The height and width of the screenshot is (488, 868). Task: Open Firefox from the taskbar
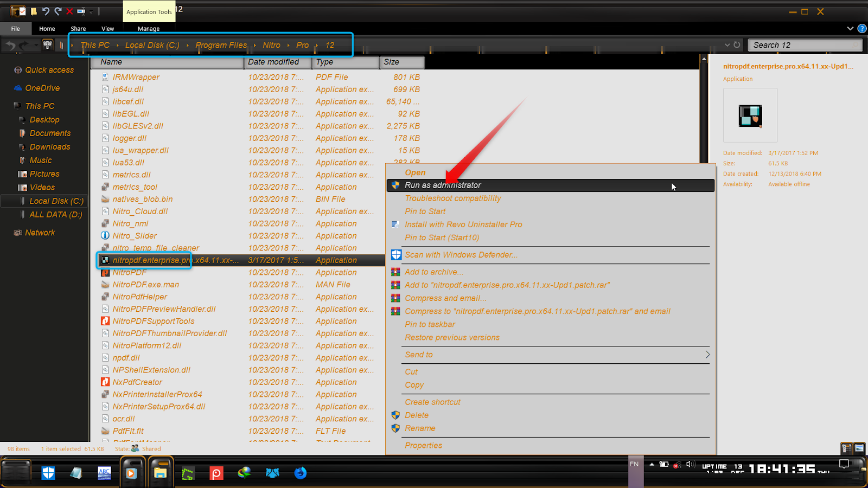pyautogui.click(x=301, y=473)
